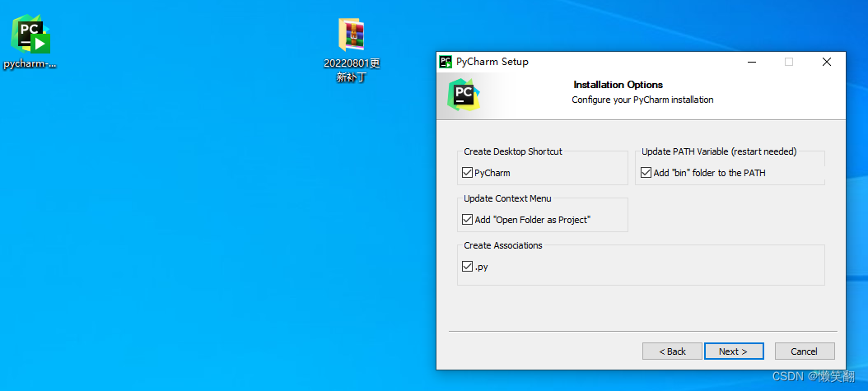
Task: Toggle Add "bin" folder to the PATH
Action: [x=646, y=173]
